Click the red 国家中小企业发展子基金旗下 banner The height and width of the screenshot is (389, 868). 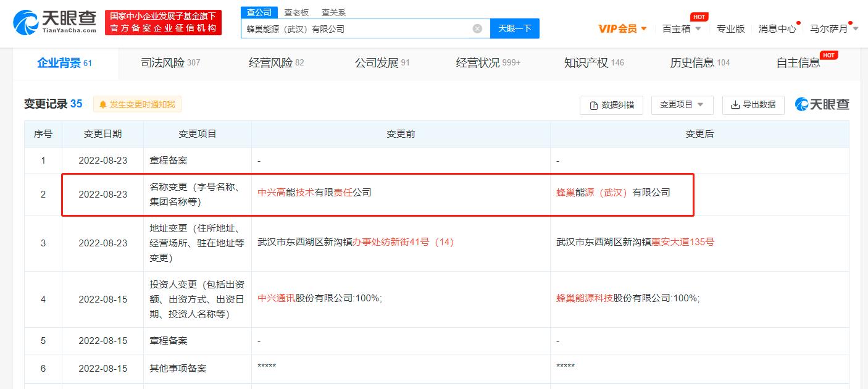tap(163, 23)
